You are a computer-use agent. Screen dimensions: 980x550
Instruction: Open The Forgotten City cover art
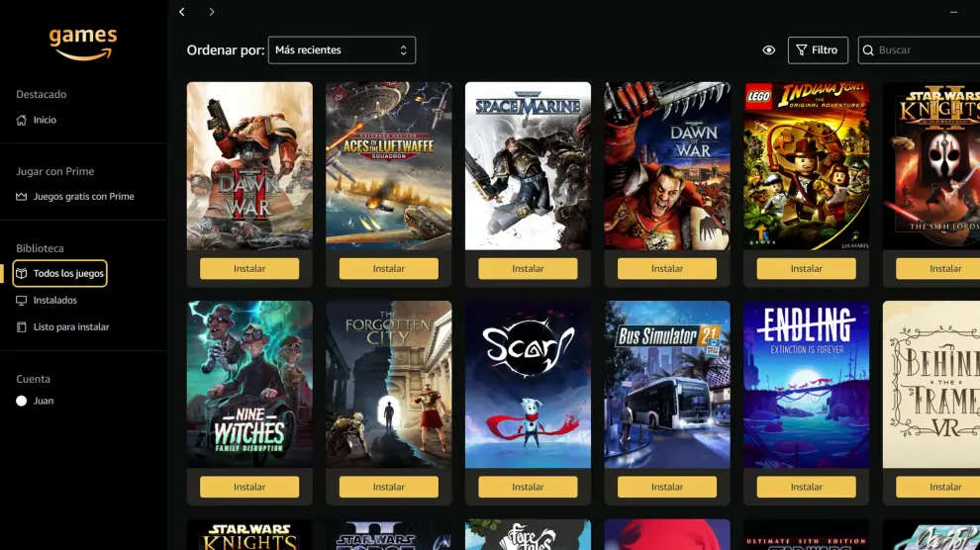click(388, 384)
